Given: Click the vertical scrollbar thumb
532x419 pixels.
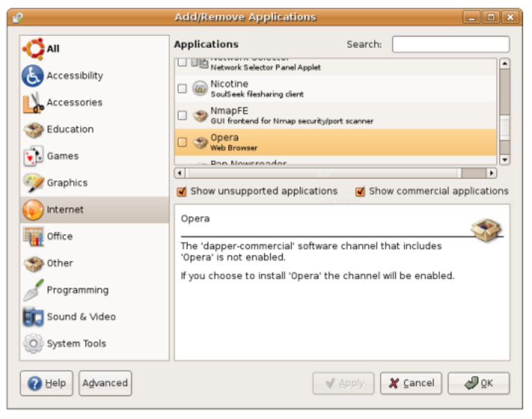Looking at the screenshot, I should click(505, 128).
